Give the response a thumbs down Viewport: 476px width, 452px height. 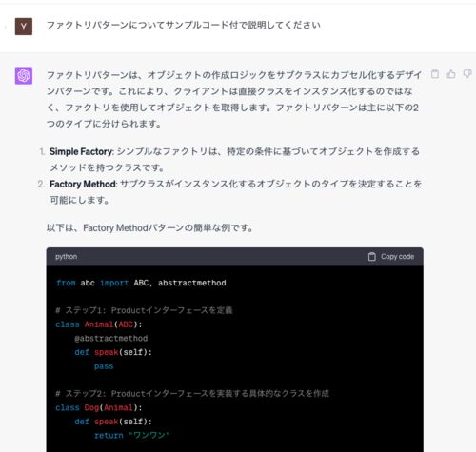[467, 74]
